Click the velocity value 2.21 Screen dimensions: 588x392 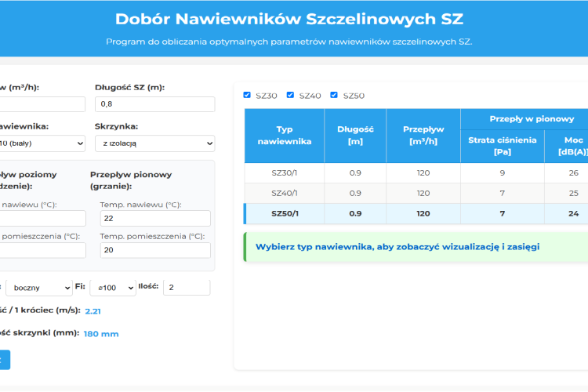click(93, 311)
